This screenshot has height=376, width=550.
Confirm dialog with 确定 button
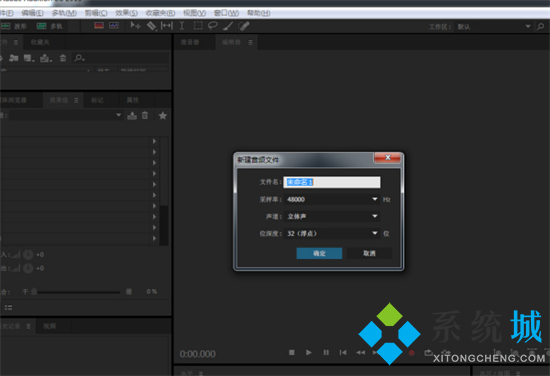click(x=319, y=253)
